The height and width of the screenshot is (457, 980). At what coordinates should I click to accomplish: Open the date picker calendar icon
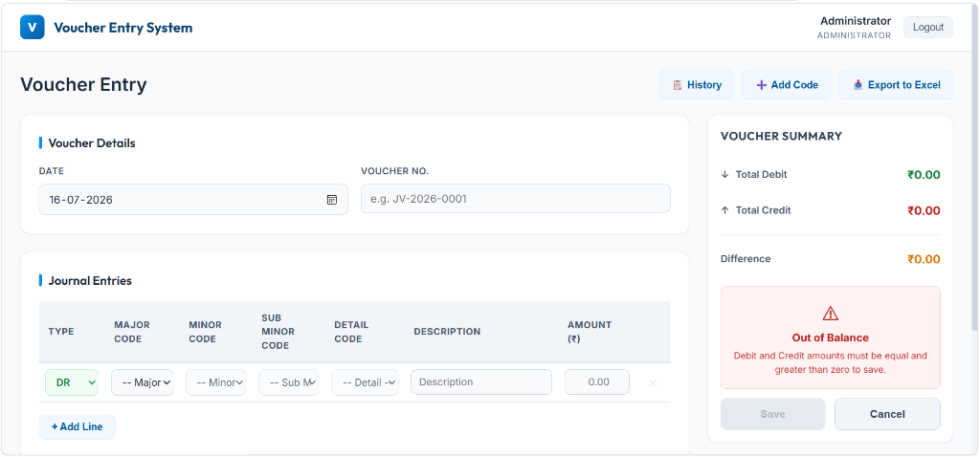click(332, 200)
